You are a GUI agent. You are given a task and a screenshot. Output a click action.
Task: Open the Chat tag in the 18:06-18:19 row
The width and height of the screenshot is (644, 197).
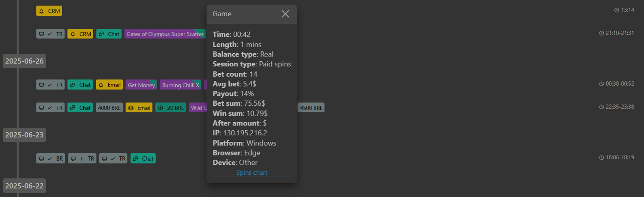pyautogui.click(x=143, y=158)
